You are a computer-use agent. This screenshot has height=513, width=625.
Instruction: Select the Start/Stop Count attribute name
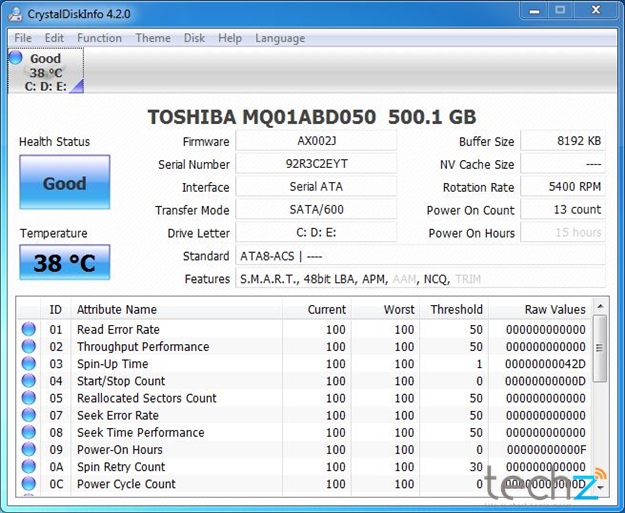point(121,381)
